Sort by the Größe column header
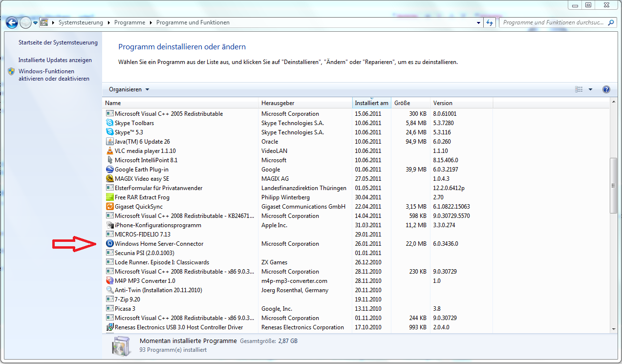This screenshot has height=364, width=622. tap(410, 103)
